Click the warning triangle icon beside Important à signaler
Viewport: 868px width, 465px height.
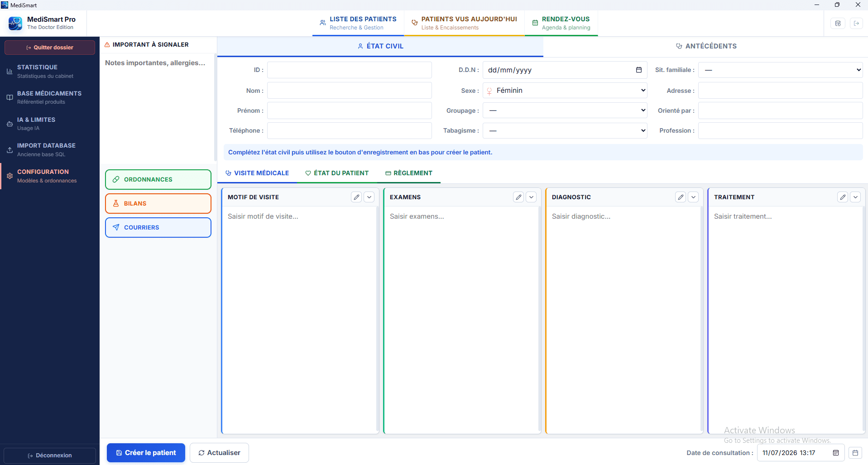(107, 44)
